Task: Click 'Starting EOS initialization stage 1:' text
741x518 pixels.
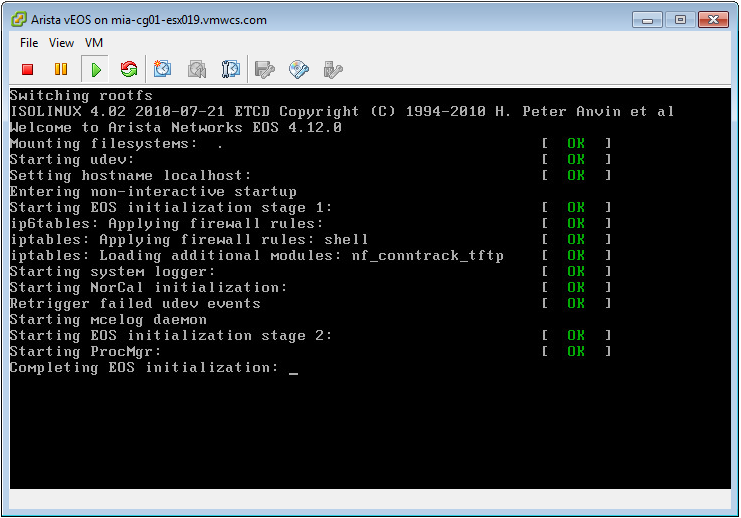Action: coord(171,207)
